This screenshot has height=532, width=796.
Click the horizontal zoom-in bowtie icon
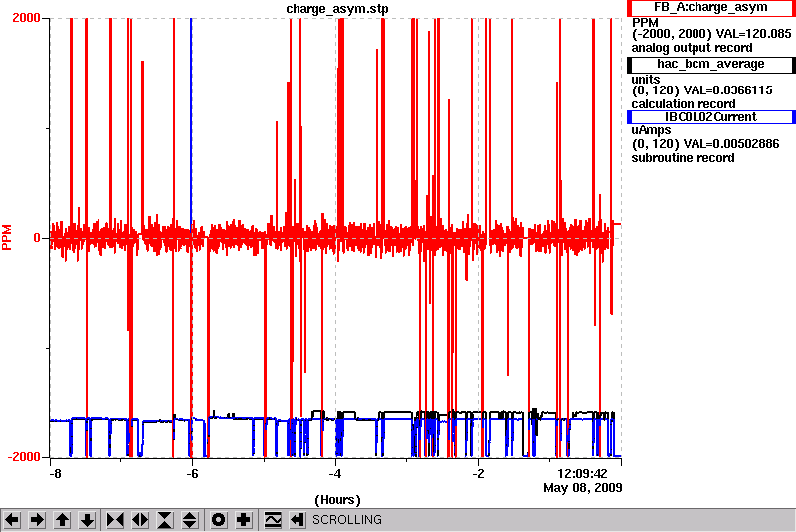115,520
